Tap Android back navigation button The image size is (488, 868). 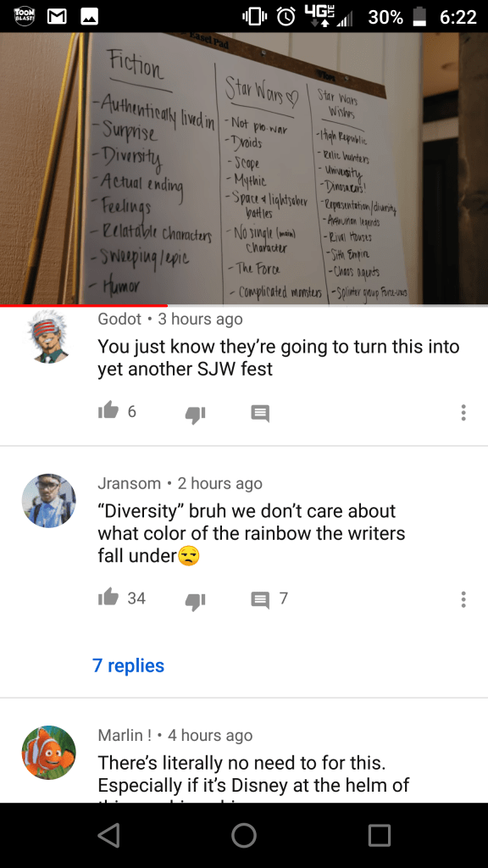pos(108,835)
